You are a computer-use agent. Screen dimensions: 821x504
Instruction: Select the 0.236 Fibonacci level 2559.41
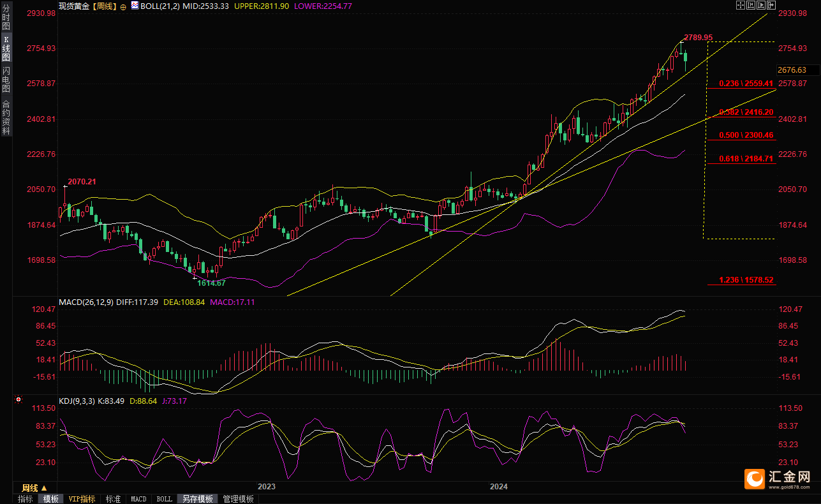[746, 84]
